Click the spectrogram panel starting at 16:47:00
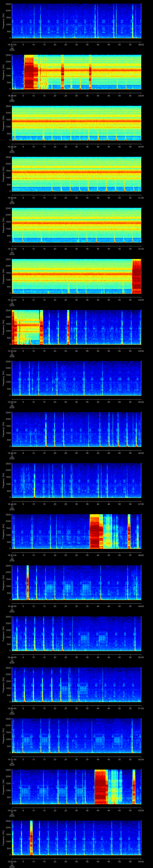Image resolution: width=153 pixels, height=868 pixels. pos(76,531)
